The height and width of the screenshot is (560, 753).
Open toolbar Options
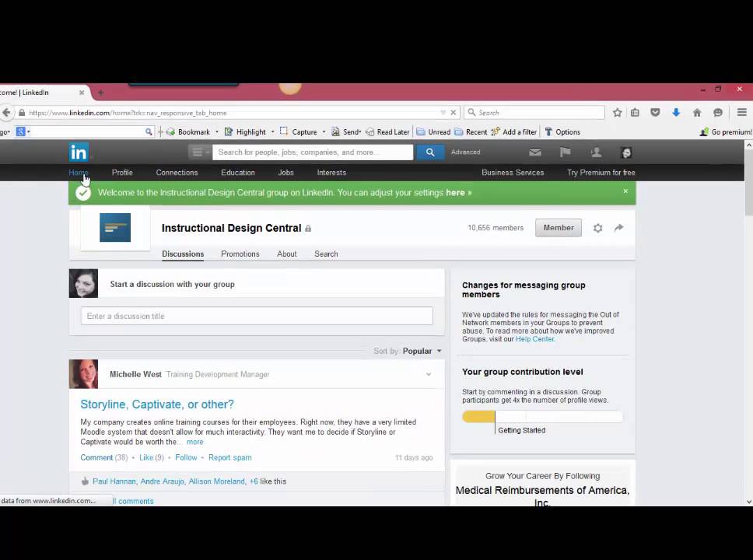[x=562, y=131]
